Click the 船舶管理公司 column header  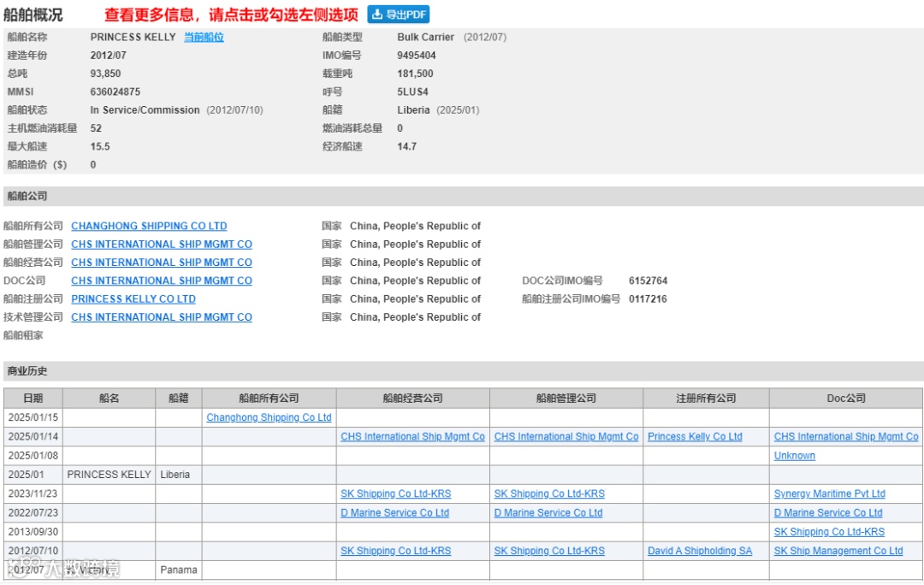566,399
